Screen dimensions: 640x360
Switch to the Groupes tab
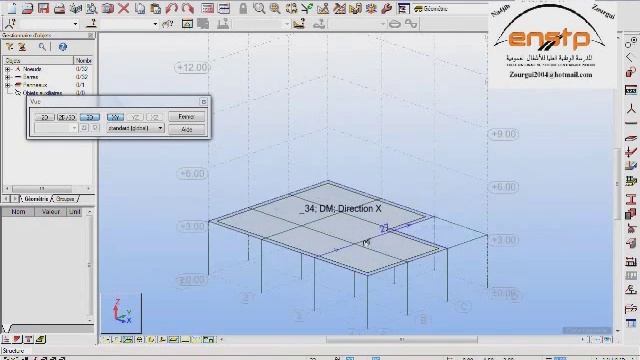click(65, 199)
